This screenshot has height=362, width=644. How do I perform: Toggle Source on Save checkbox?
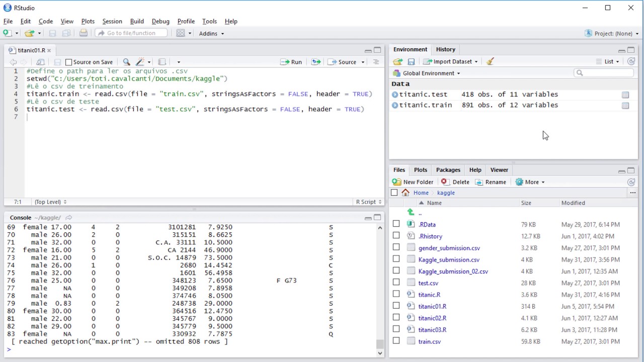point(69,62)
